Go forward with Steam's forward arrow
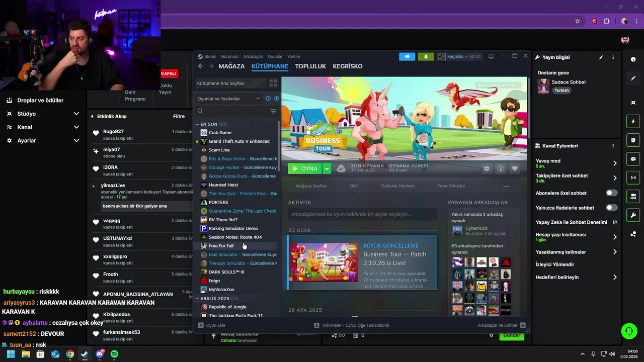Viewport: 644px width, 362px height. [x=211, y=66]
